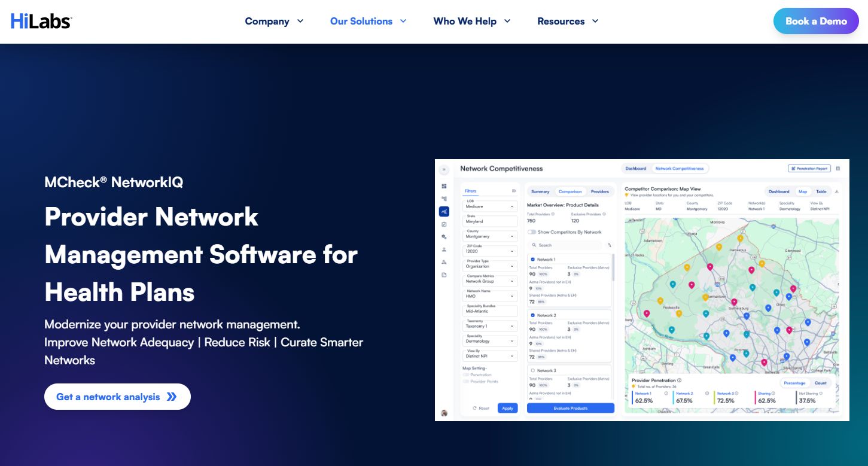
Task: Switch to the Providers tab
Action: pyautogui.click(x=600, y=191)
